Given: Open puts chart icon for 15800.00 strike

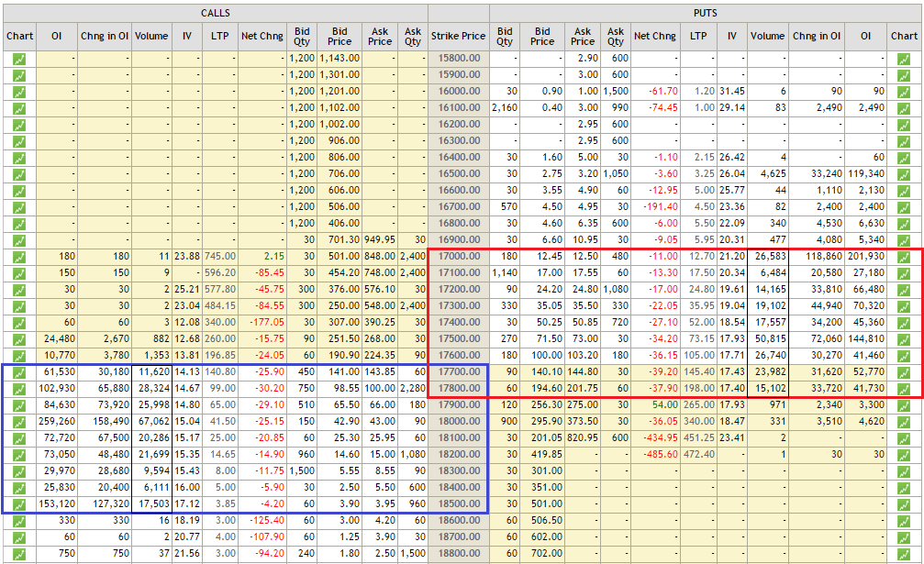Looking at the screenshot, I should pos(904,59).
